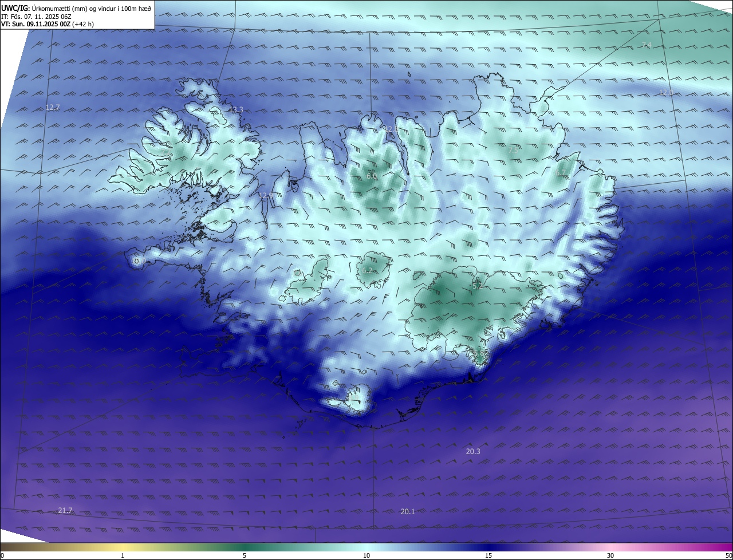Image resolution: width=733 pixels, height=560 pixels.
Task: Click the 5.2 value label on the map
Action: pyautogui.click(x=477, y=285)
